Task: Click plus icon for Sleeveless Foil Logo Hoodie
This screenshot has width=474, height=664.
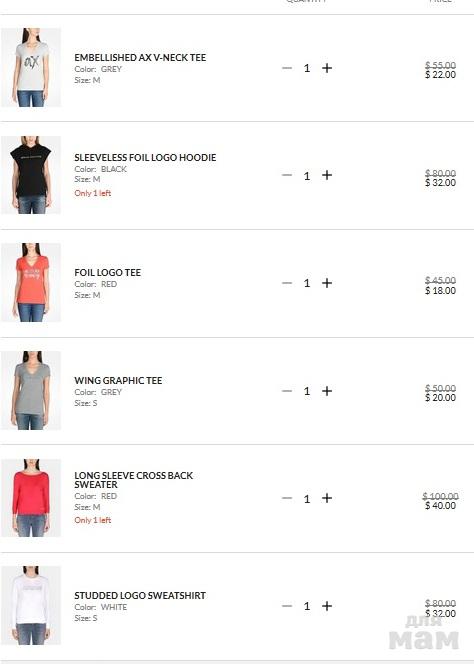Action: coord(327,175)
